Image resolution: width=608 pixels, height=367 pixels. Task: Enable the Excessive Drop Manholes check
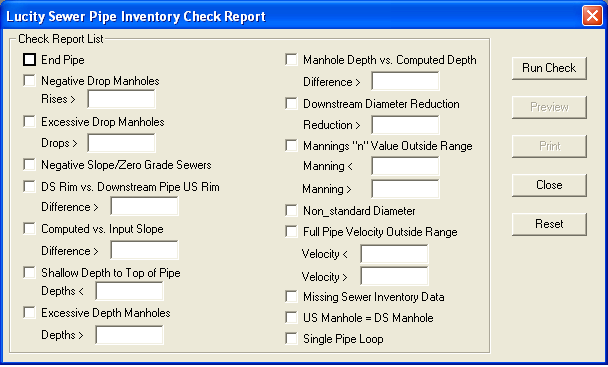coord(29,121)
